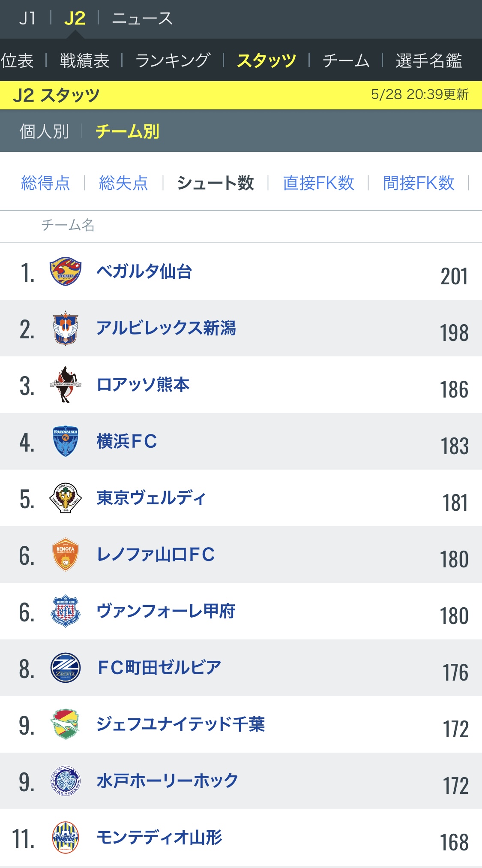Click the Ventforet Kofu team crest
482x868 pixels.
pos(65,611)
